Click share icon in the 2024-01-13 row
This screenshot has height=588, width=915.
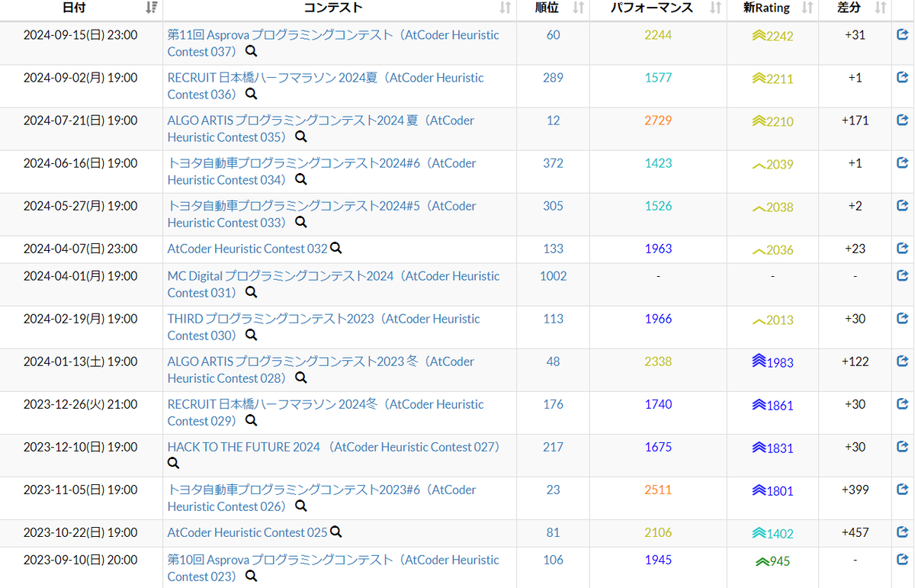(903, 361)
